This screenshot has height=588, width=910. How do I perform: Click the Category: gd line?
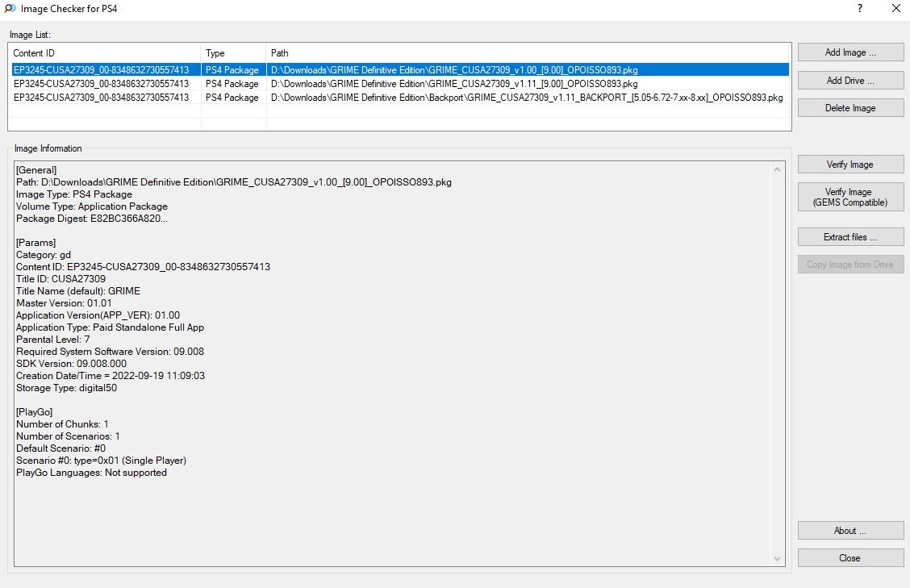pyautogui.click(x=44, y=255)
